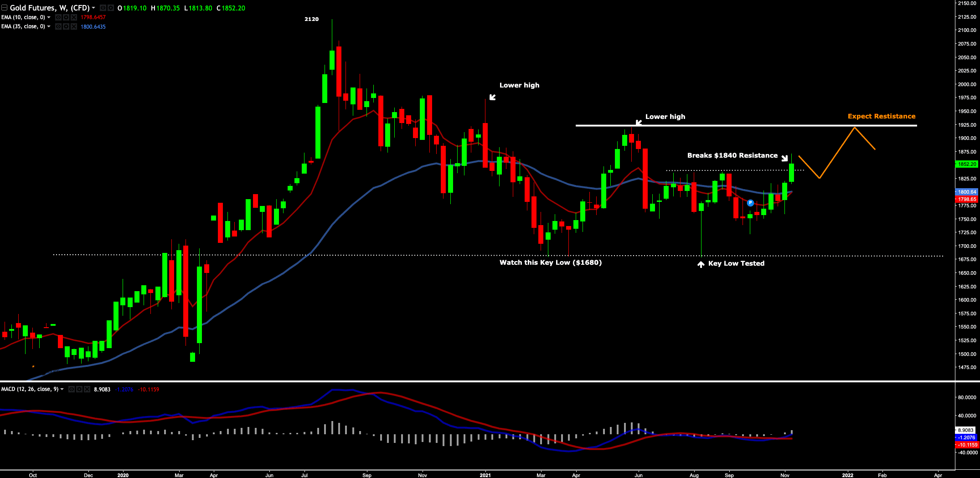Viewport: 980px width, 478px height.
Task: Remove the MACD indicator
Action: (x=86, y=389)
